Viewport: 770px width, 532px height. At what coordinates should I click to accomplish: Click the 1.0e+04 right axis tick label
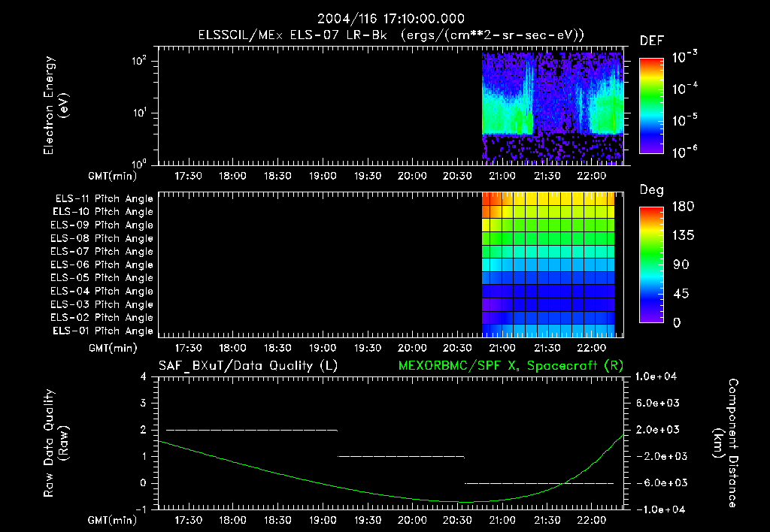coord(656,377)
